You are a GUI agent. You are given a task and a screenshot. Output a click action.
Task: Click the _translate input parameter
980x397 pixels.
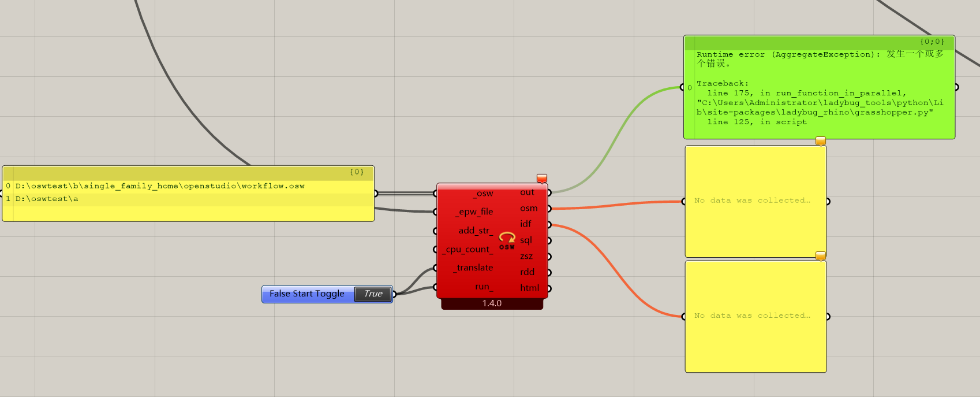tap(473, 268)
